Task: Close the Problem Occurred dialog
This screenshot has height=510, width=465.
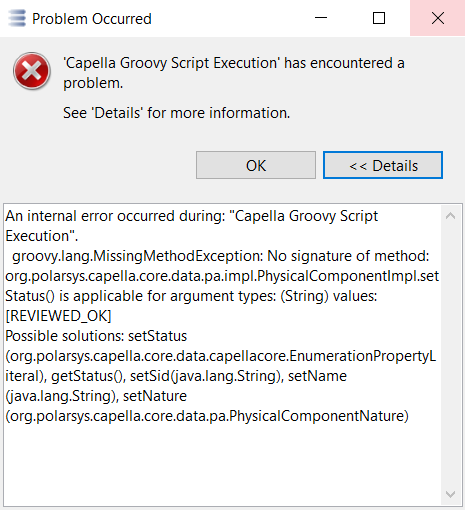Action: click(438, 18)
